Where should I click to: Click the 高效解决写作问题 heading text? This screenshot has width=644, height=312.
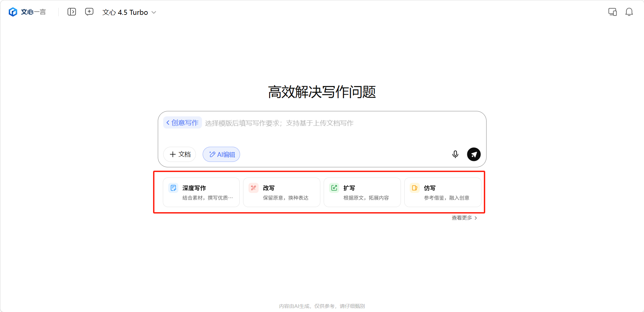pyautogui.click(x=322, y=92)
